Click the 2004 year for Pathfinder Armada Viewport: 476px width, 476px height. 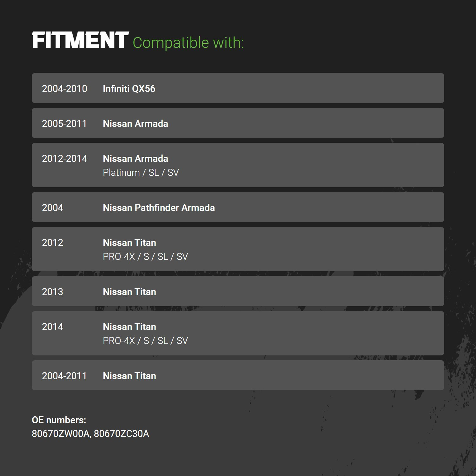pyautogui.click(x=53, y=208)
